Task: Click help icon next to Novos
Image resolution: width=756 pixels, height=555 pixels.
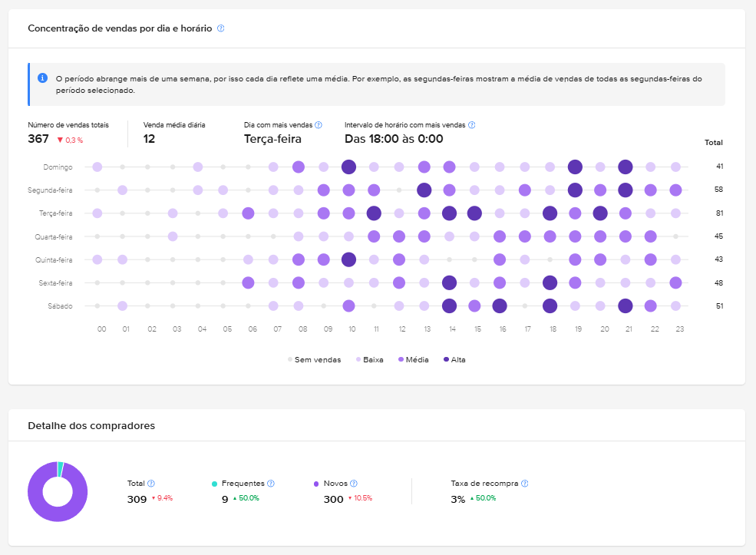Action: coord(353,484)
